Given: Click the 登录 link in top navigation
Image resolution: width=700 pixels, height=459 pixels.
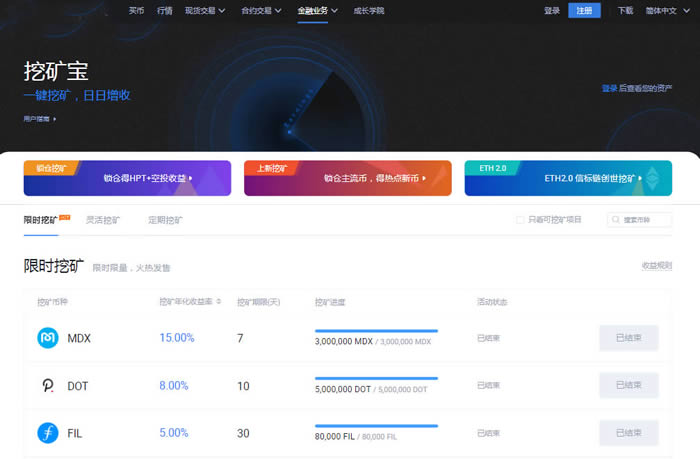Looking at the screenshot, I should tap(552, 10).
